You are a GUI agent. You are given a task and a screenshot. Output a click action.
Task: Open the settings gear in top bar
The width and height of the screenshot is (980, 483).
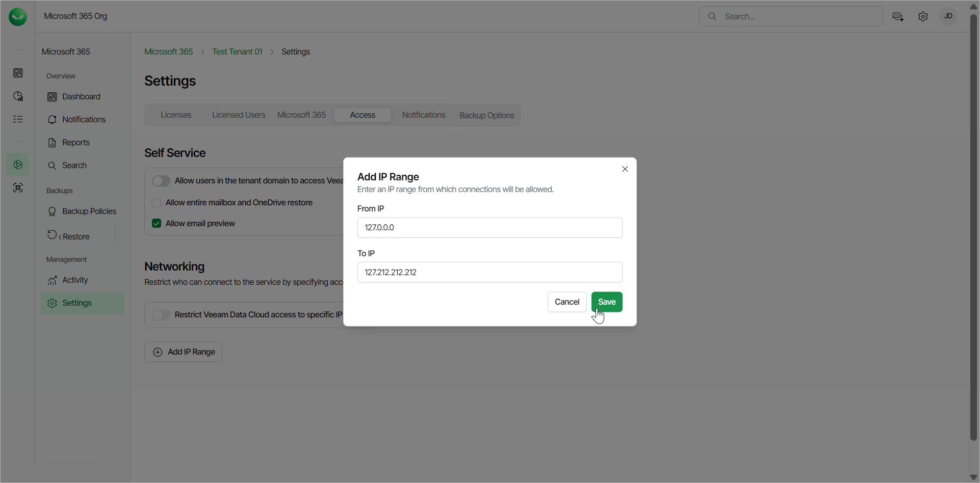point(923,17)
